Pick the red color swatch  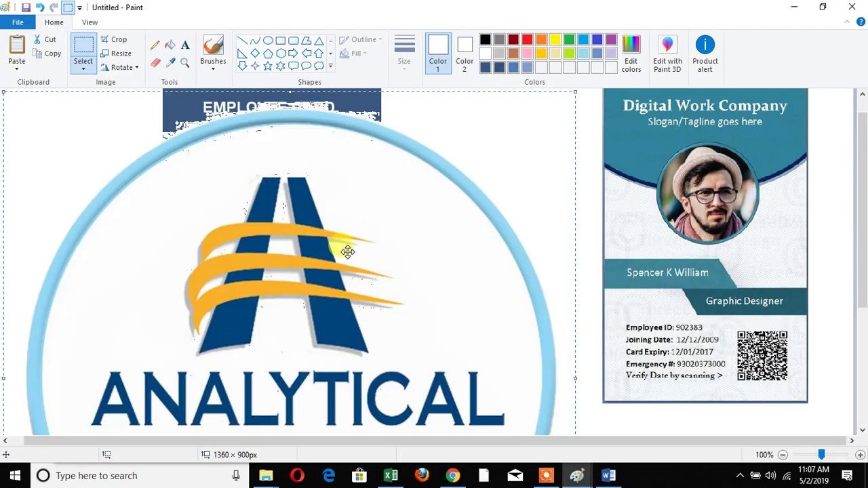tap(527, 39)
